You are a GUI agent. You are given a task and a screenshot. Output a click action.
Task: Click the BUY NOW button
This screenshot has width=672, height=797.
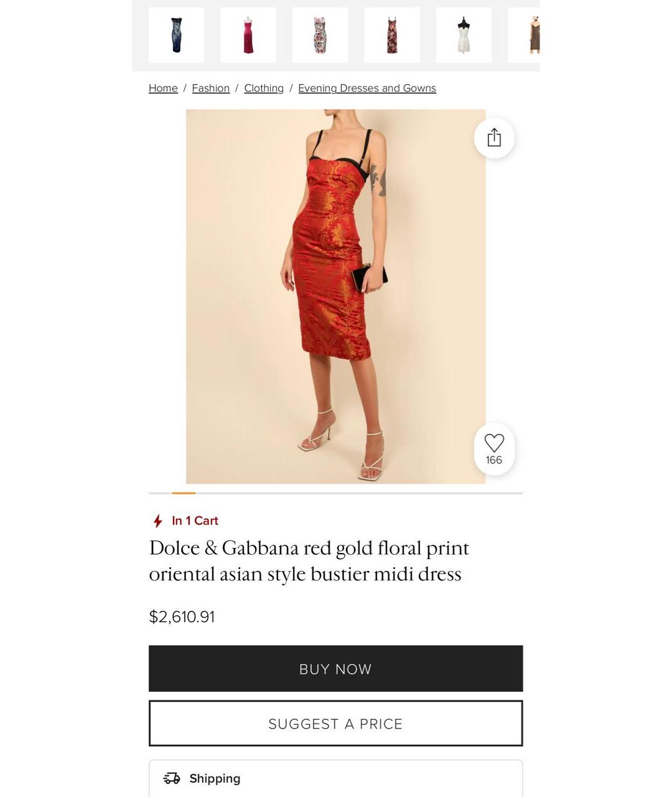336,669
